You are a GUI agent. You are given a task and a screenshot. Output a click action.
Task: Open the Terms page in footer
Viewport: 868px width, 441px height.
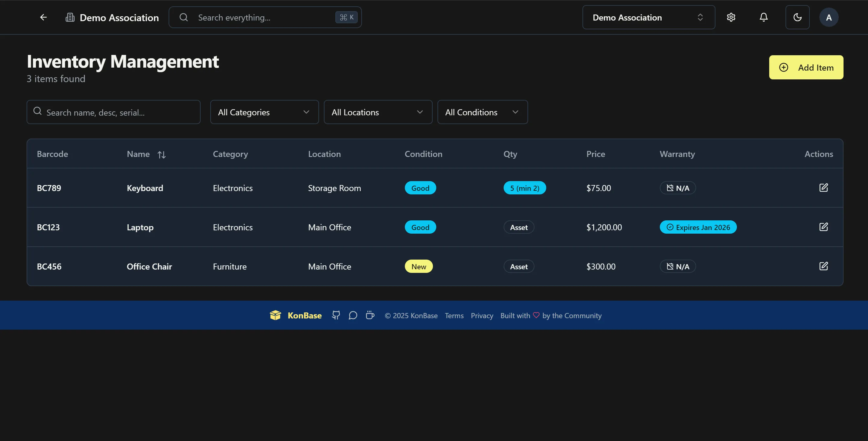(x=454, y=315)
